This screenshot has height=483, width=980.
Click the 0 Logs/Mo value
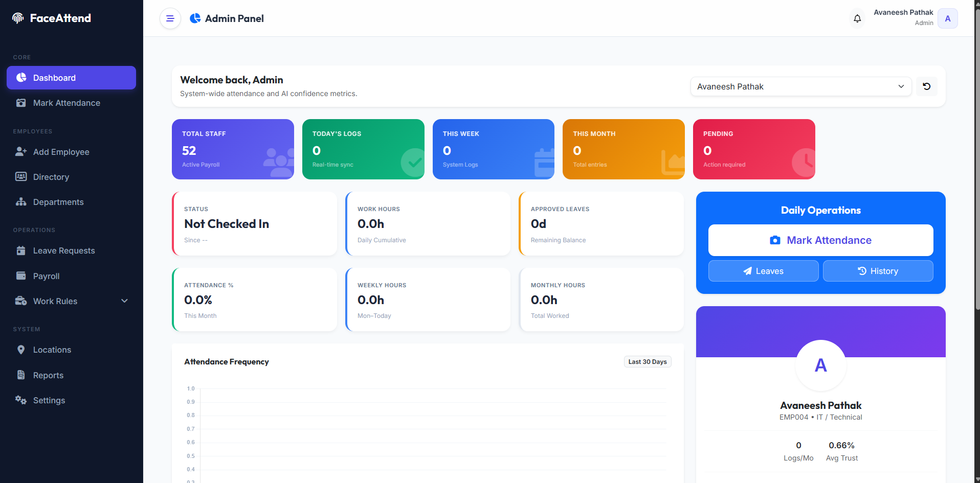coord(798,446)
